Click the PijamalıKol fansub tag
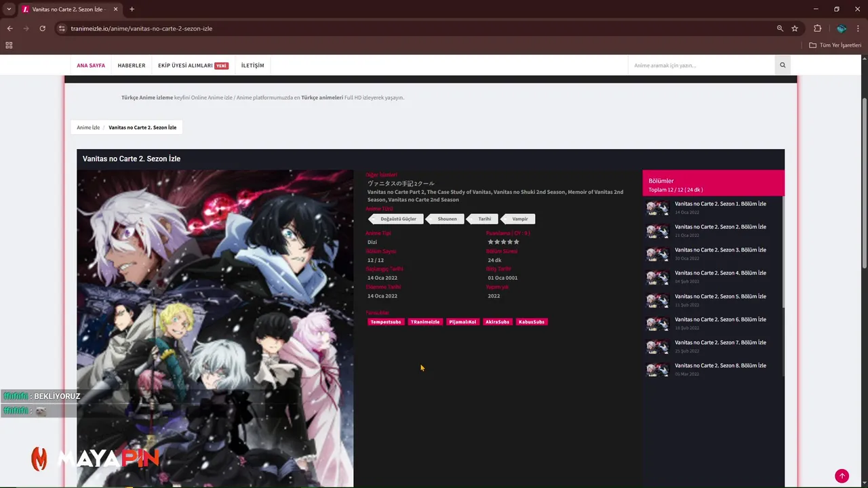This screenshot has height=488, width=868. pos(462,322)
